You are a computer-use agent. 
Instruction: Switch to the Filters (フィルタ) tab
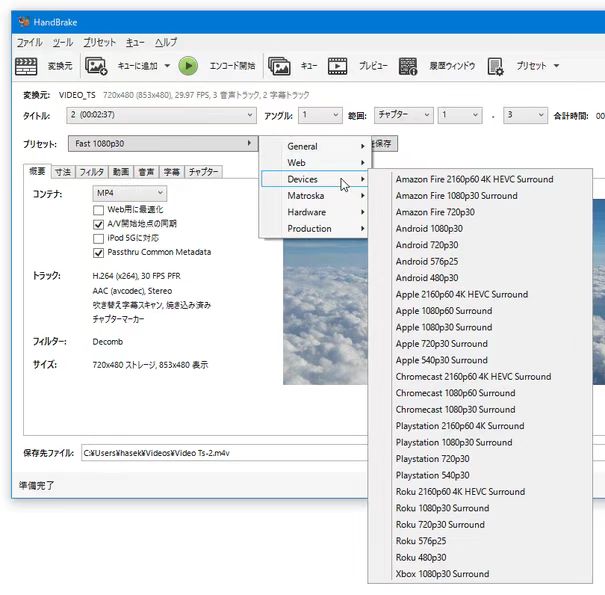92,172
